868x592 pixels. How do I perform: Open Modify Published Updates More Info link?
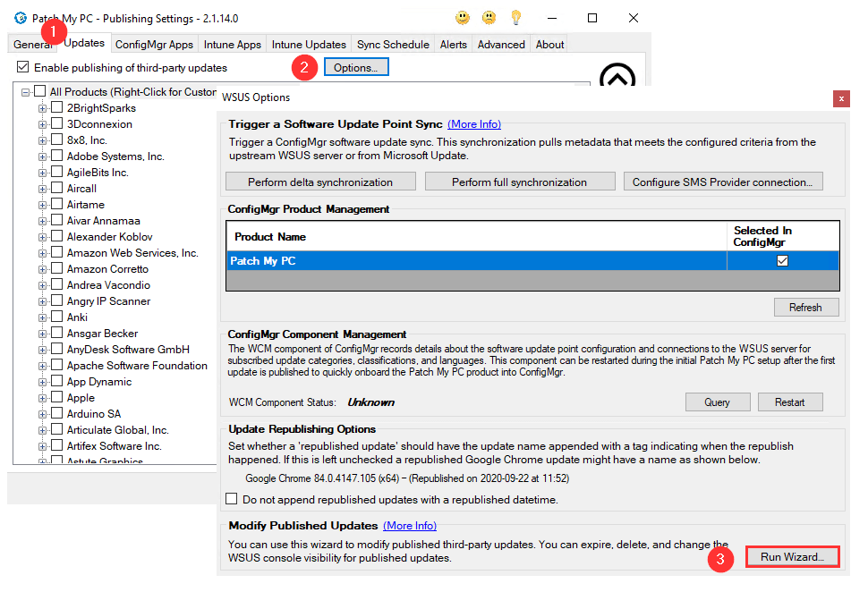click(x=410, y=526)
